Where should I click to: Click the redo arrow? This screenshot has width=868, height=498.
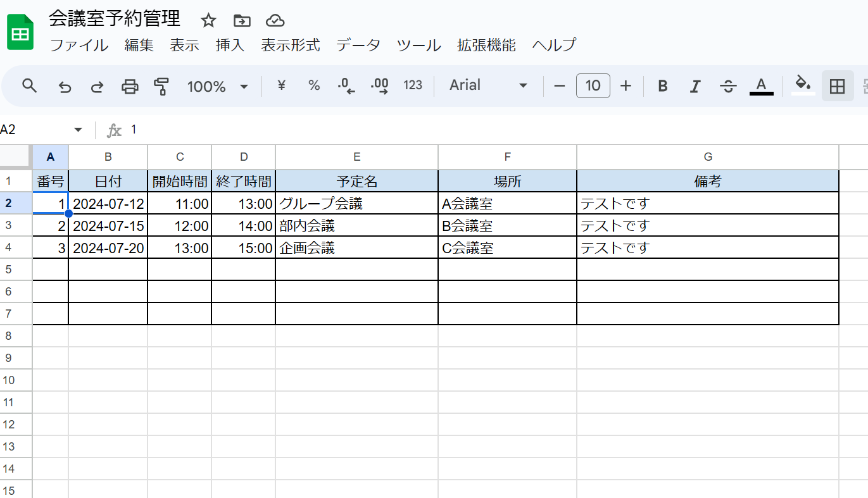tap(97, 86)
